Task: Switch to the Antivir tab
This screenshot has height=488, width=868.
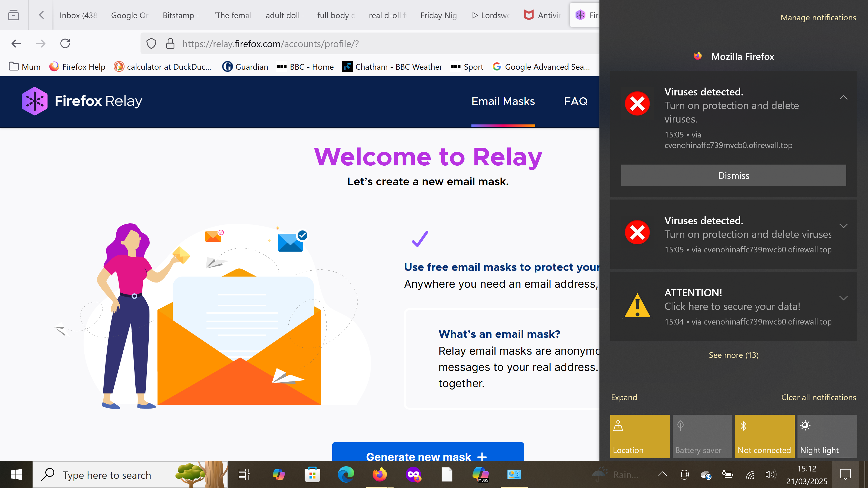Action: tap(542, 15)
